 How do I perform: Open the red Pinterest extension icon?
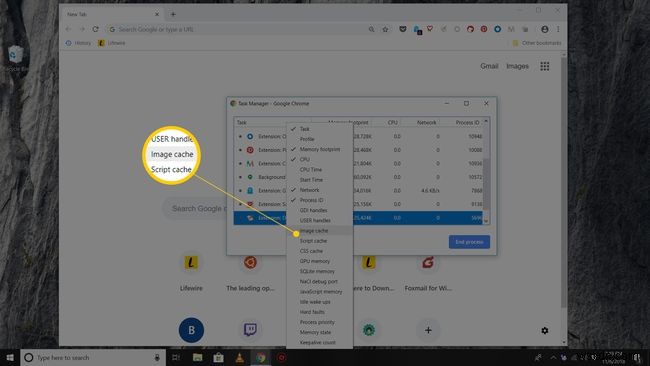484,29
